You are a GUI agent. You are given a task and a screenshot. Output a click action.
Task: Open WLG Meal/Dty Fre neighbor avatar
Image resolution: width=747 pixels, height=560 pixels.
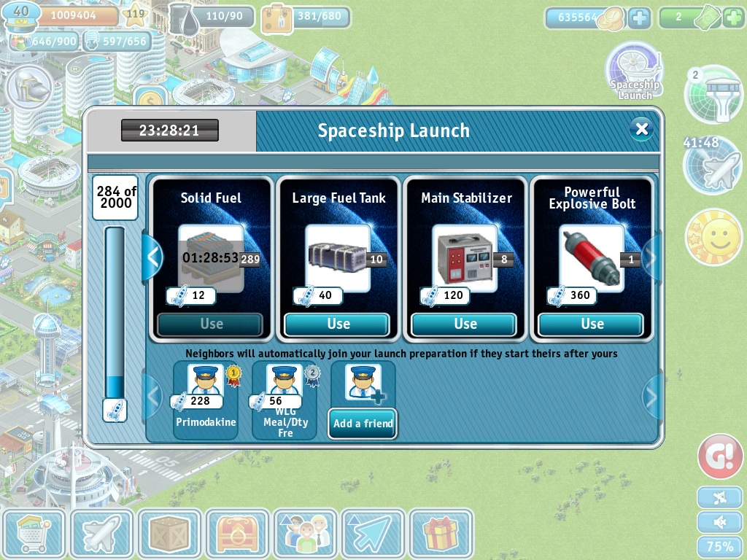(284, 381)
